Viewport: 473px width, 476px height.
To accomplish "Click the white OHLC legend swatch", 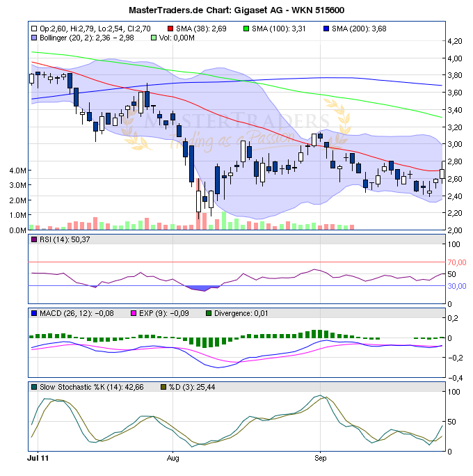I will (34, 29).
